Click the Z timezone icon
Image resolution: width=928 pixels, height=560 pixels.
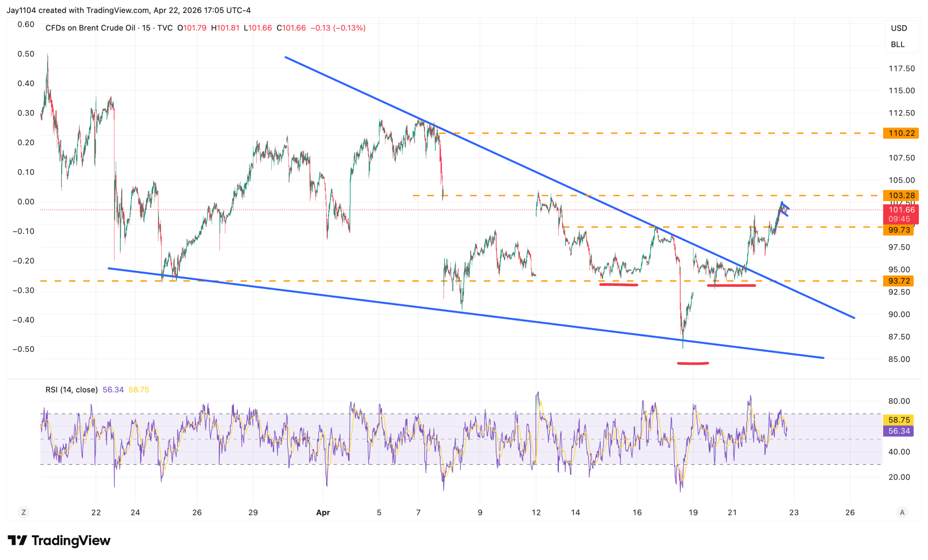pyautogui.click(x=24, y=512)
